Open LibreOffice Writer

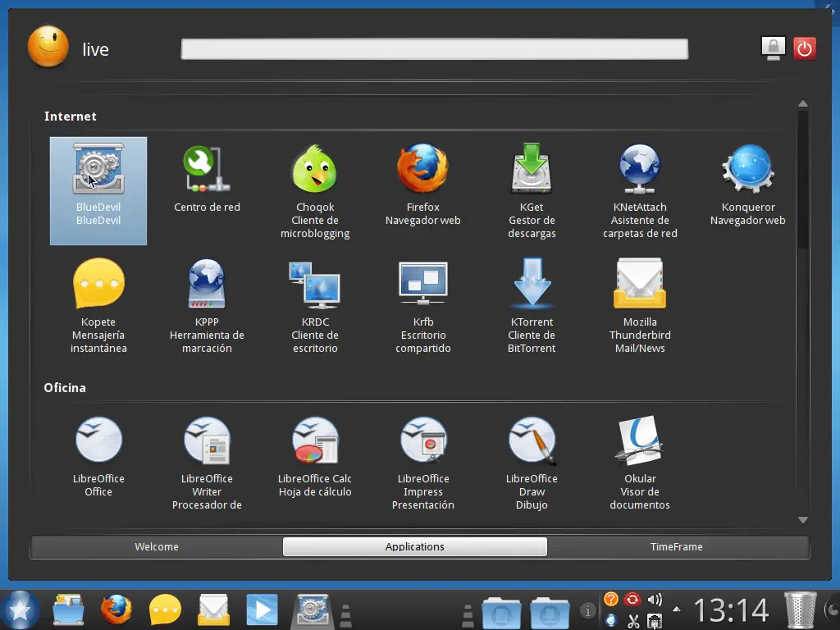coord(207,463)
